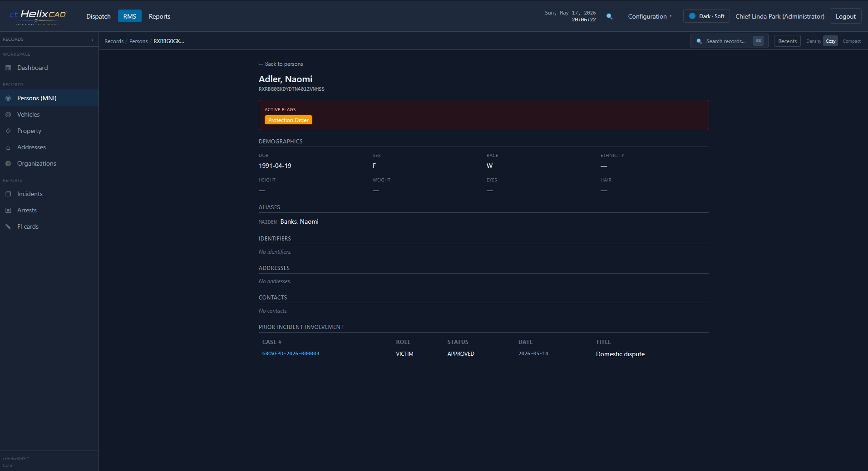Open Addresses records section

coord(49,147)
